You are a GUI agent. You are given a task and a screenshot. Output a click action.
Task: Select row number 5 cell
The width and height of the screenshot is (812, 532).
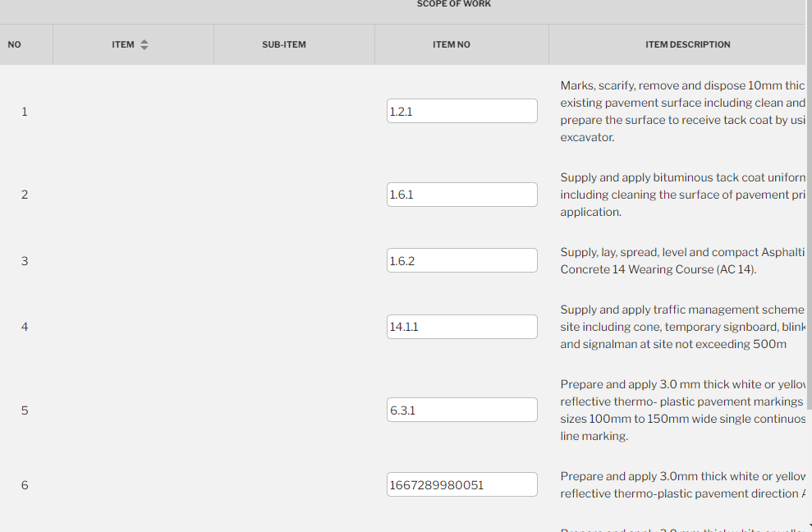tap(25, 410)
